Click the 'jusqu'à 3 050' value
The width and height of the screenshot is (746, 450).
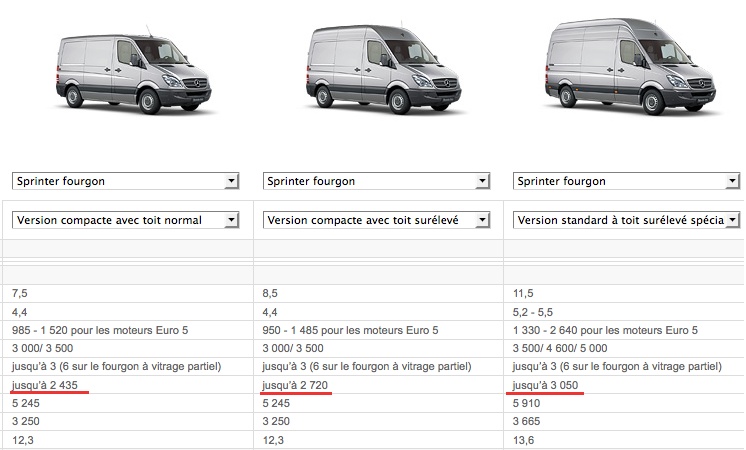click(x=545, y=385)
